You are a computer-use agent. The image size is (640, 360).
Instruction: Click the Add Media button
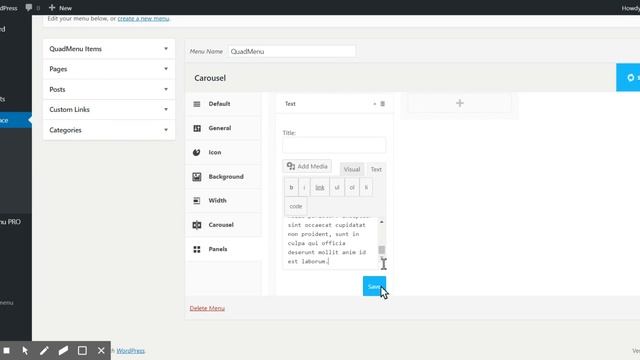[307, 167]
